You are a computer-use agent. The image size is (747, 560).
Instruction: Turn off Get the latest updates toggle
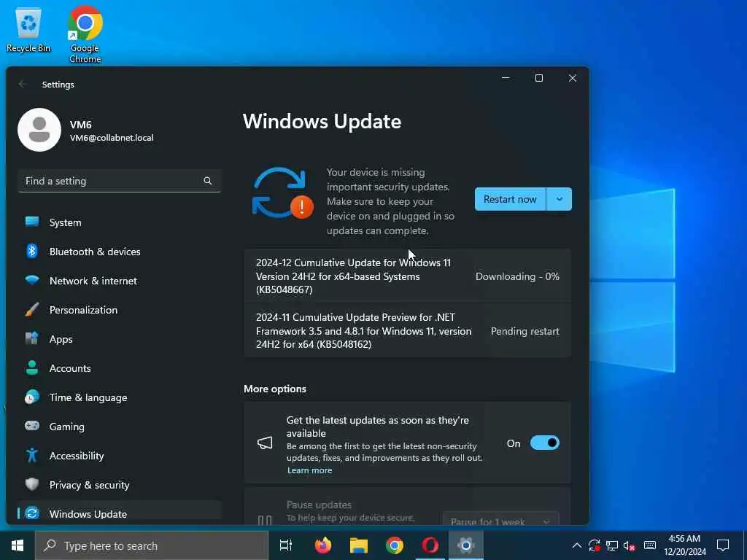[544, 443]
